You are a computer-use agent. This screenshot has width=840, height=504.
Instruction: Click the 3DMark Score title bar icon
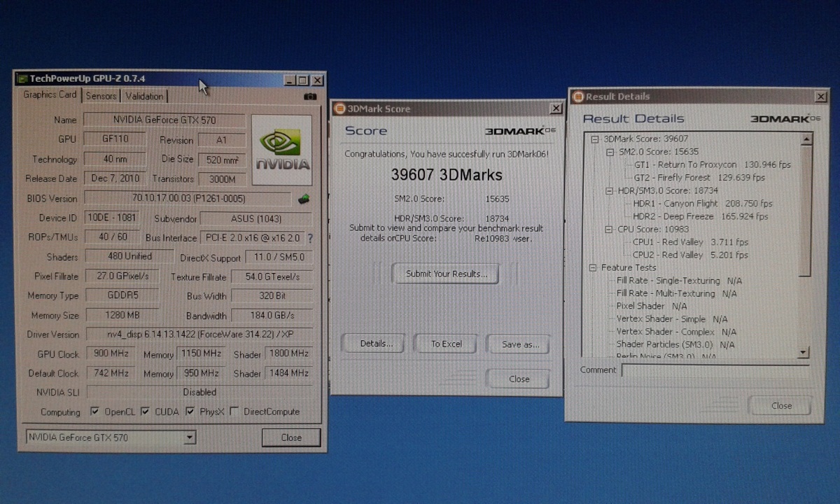click(x=339, y=108)
